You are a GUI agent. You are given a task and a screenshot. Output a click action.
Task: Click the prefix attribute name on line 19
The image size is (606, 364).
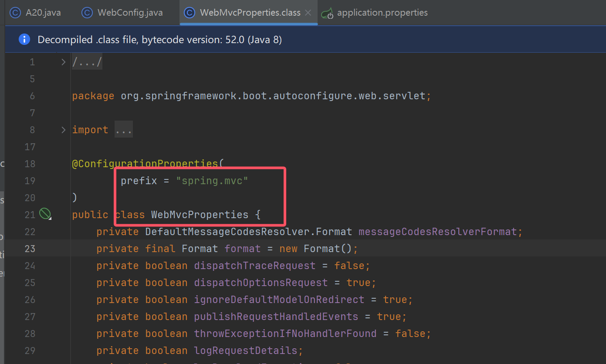point(139,181)
